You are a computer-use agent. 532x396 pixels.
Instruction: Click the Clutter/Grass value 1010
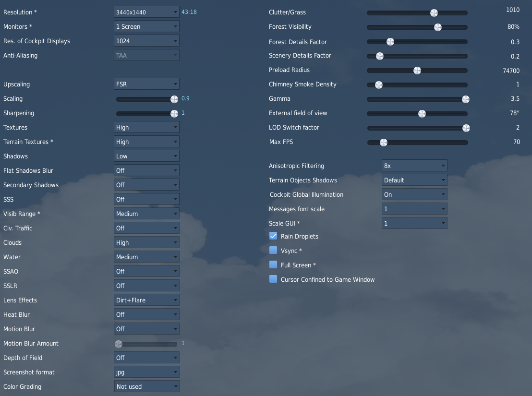coord(513,10)
